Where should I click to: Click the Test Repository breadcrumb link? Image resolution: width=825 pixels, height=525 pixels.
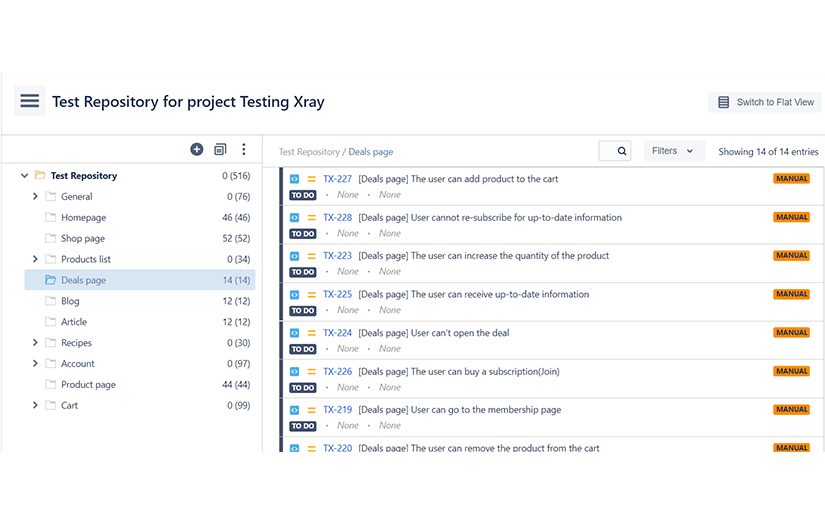point(309,152)
